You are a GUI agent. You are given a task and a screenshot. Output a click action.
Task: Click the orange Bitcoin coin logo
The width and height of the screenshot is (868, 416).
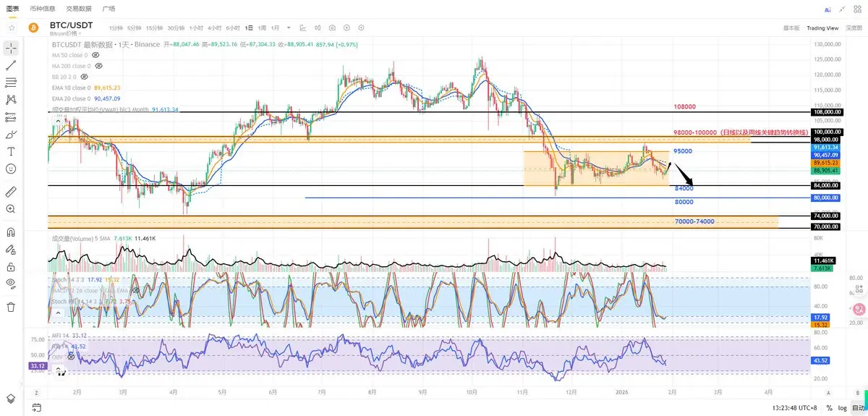point(33,27)
